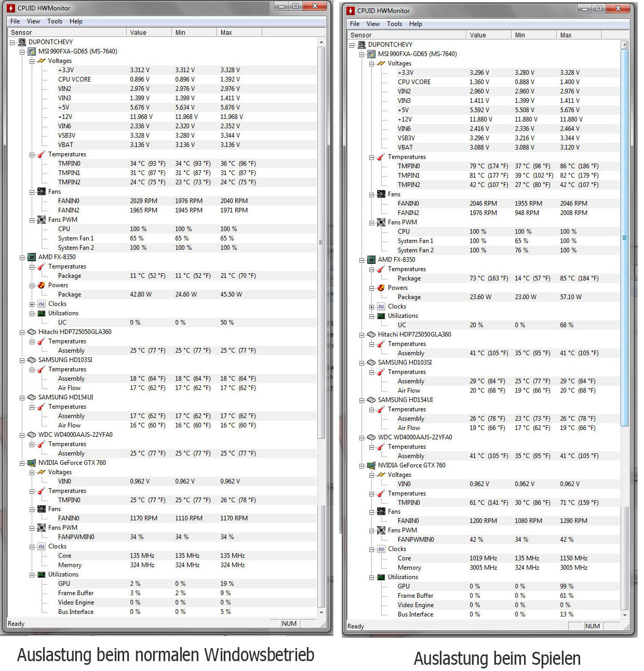Click motherboard Fans icon in left window

tap(42, 192)
